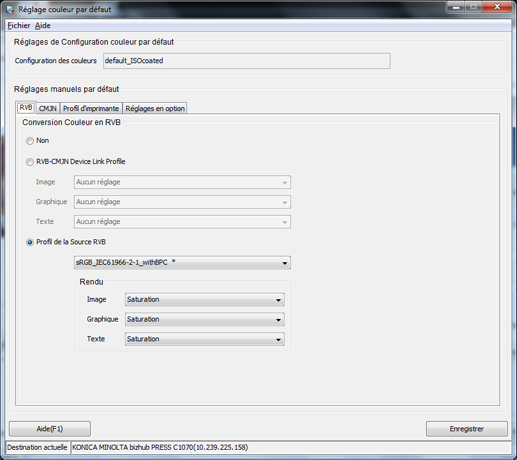Open the sRGB_IEC61966-2-1_withBPC source profile dropdown
Image resolution: width=517 pixels, height=460 pixels.
coord(182,263)
